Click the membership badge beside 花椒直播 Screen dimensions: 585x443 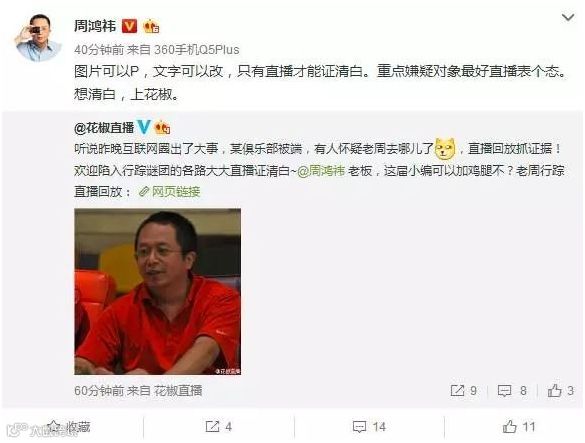click(162, 128)
